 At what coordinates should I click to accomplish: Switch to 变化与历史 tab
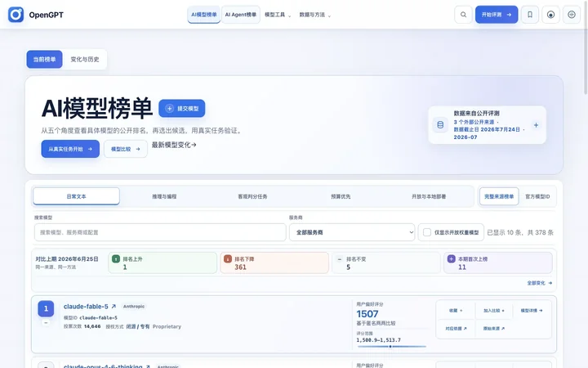point(85,60)
